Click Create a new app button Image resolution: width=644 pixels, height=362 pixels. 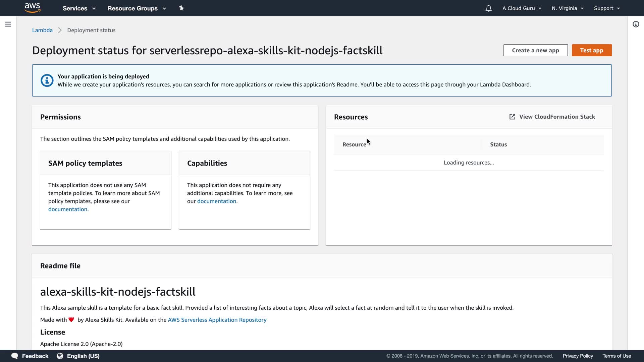(x=535, y=50)
